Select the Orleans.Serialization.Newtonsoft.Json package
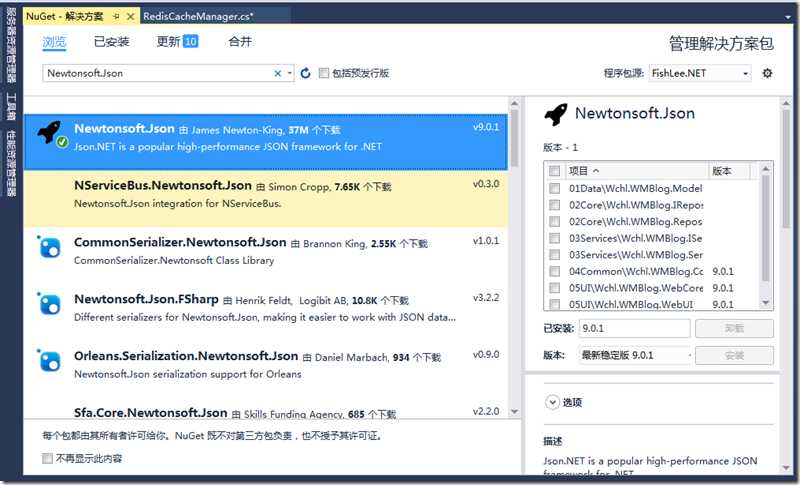Viewport: 800px width, 485px height. (266, 369)
